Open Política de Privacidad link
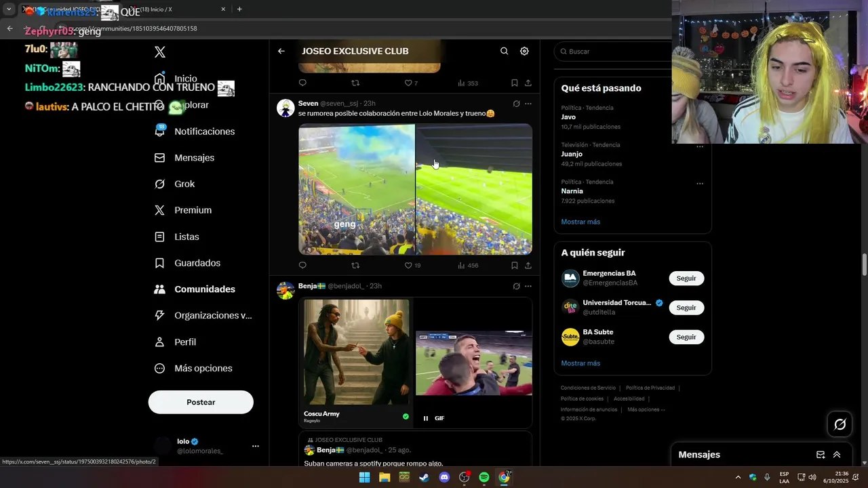Image resolution: width=868 pixels, height=488 pixels. tap(650, 388)
